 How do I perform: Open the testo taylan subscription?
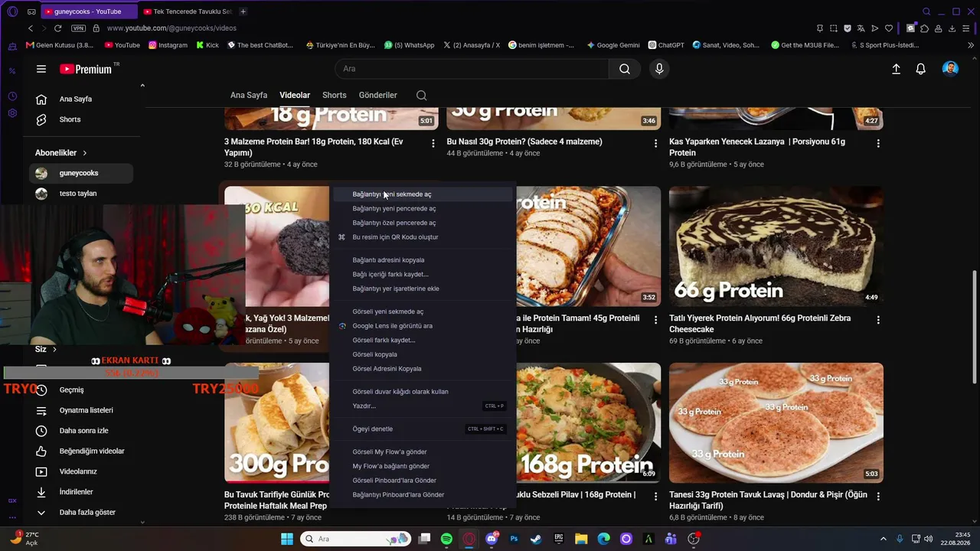click(81, 194)
